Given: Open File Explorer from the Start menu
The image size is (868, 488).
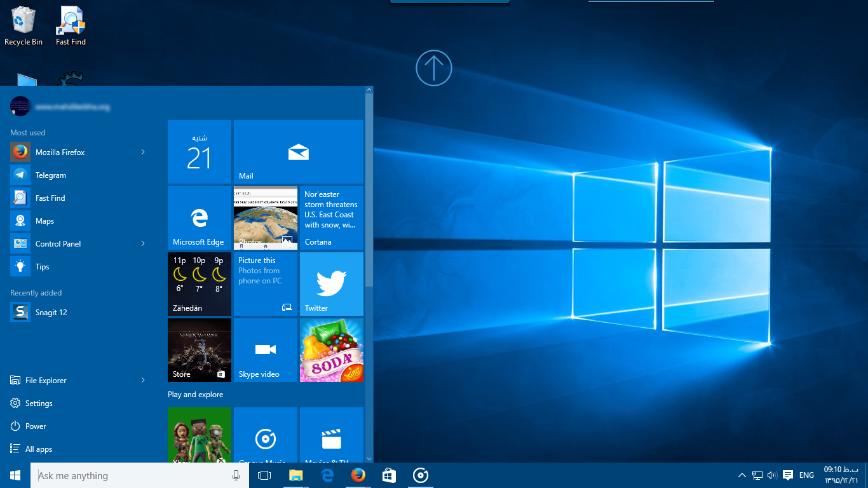Looking at the screenshot, I should coord(46,381).
